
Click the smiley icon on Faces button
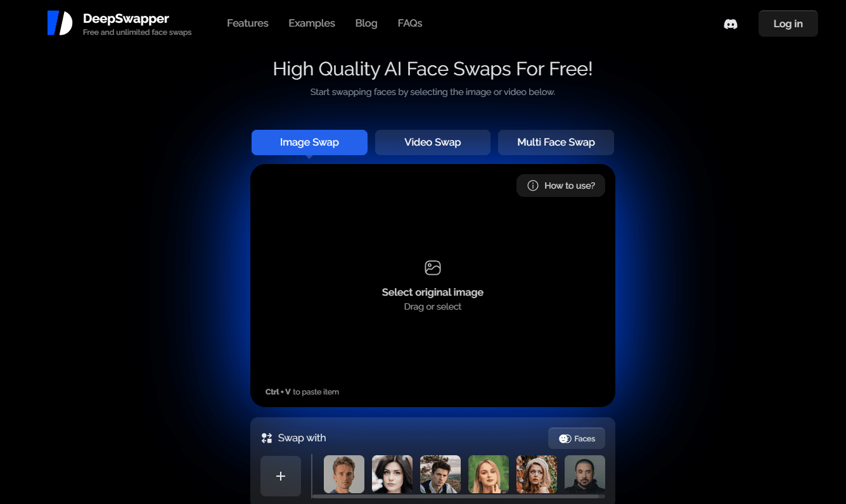pyautogui.click(x=565, y=438)
